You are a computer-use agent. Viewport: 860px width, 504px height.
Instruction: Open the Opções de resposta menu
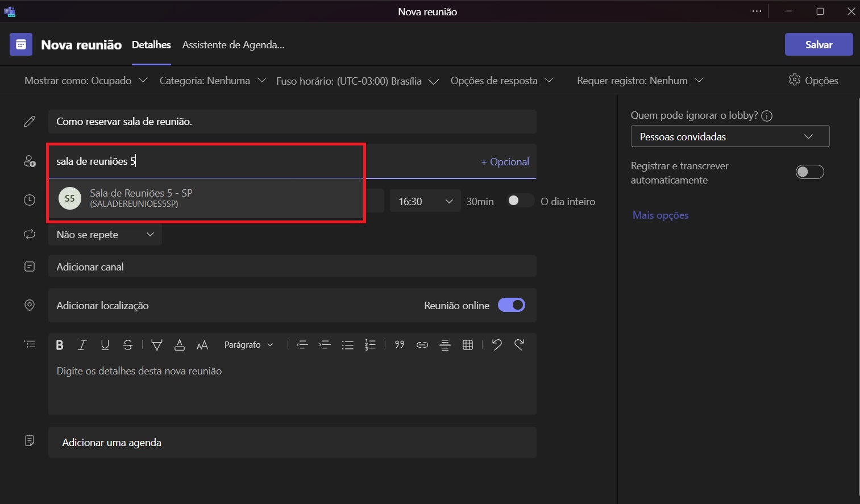pyautogui.click(x=501, y=81)
